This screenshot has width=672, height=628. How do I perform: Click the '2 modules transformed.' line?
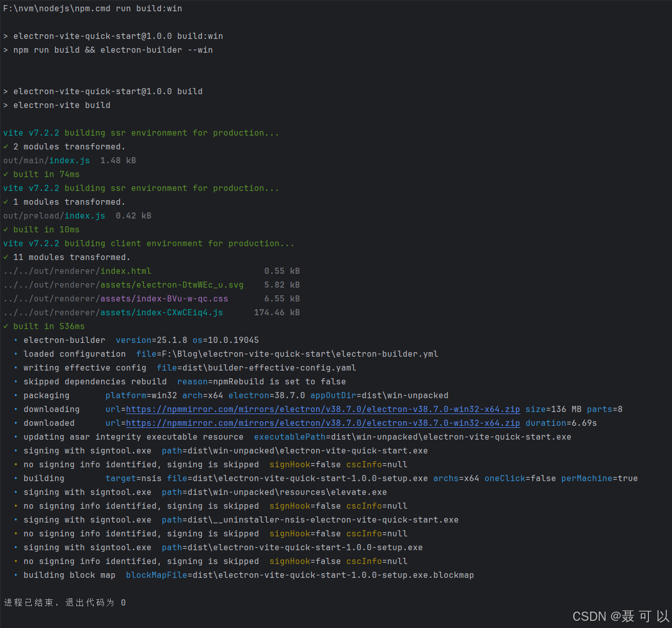tap(65, 147)
